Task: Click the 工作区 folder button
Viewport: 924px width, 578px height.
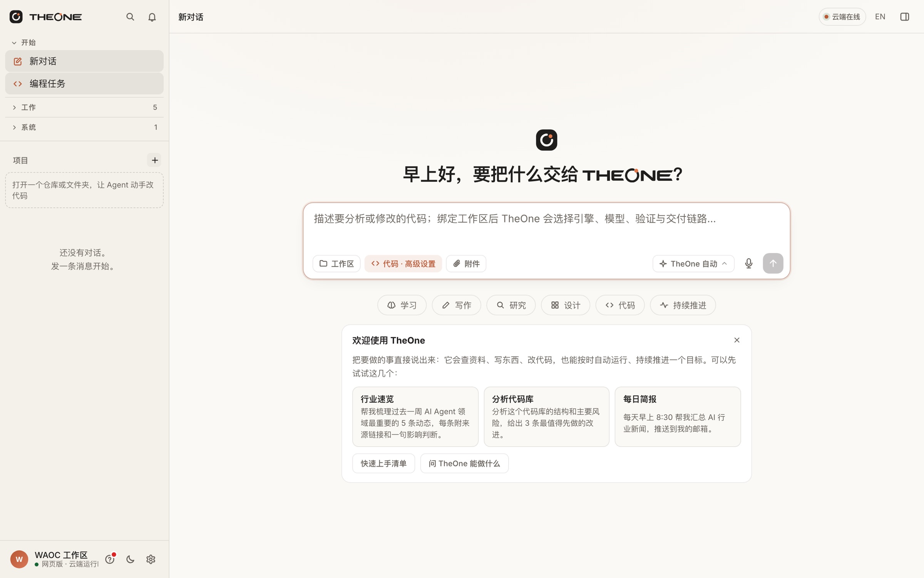Action: tap(336, 264)
